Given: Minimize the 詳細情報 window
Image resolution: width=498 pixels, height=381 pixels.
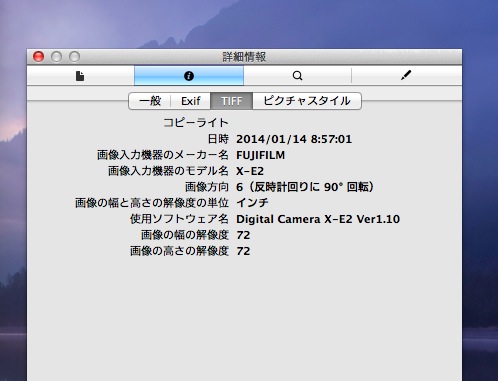Looking at the screenshot, I should [x=56, y=57].
